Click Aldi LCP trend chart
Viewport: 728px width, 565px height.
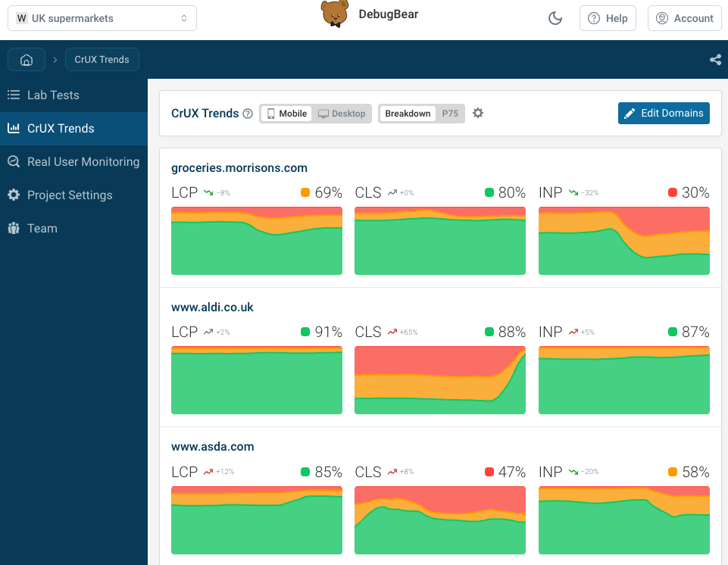(x=257, y=380)
